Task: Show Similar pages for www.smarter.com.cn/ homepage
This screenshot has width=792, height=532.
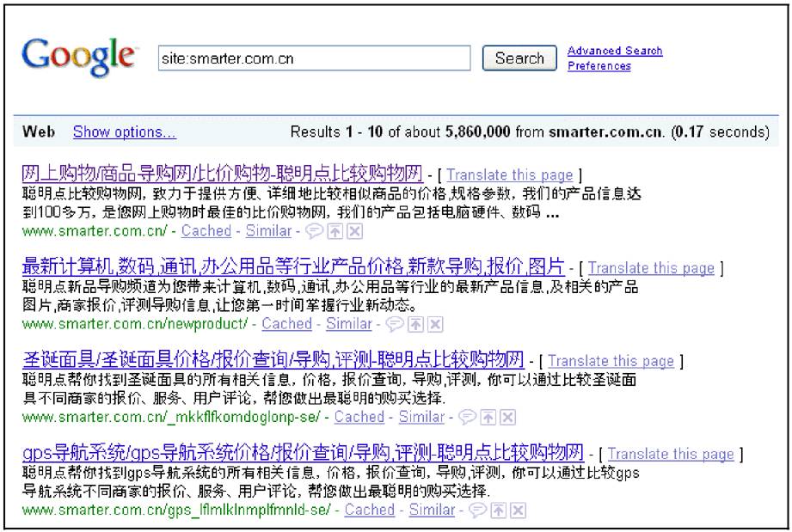Action: coord(268,231)
